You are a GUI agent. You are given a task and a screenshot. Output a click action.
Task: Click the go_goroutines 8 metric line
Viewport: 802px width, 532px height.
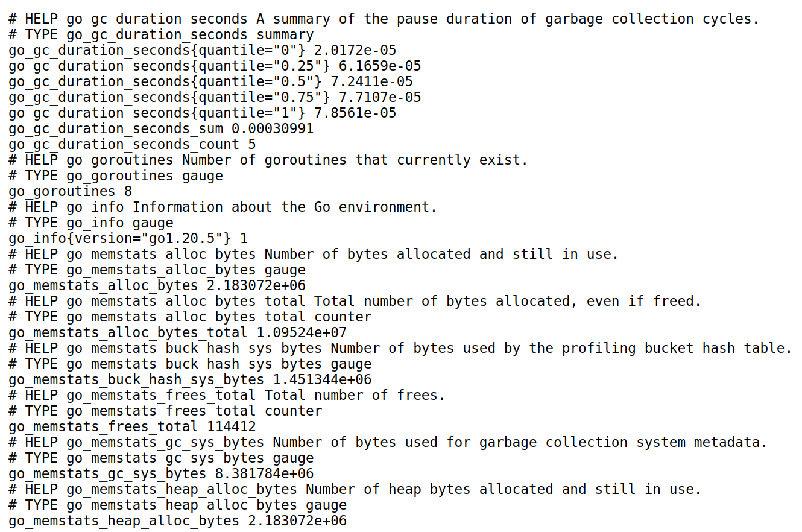71,192
